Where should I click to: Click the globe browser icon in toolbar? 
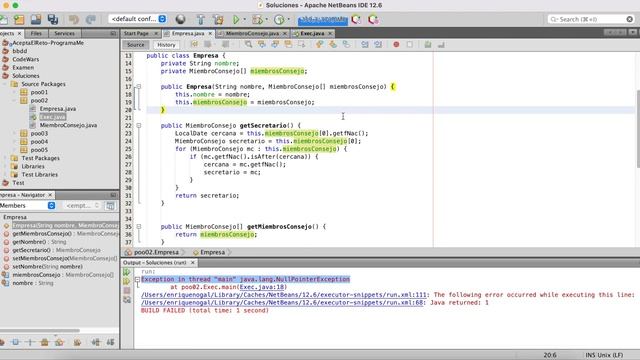click(180, 19)
